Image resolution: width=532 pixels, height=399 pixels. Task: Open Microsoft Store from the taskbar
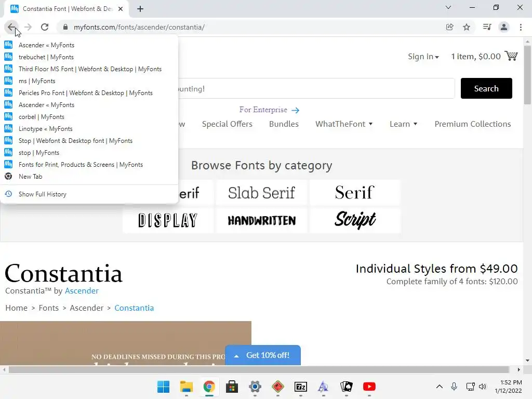[232, 387]
